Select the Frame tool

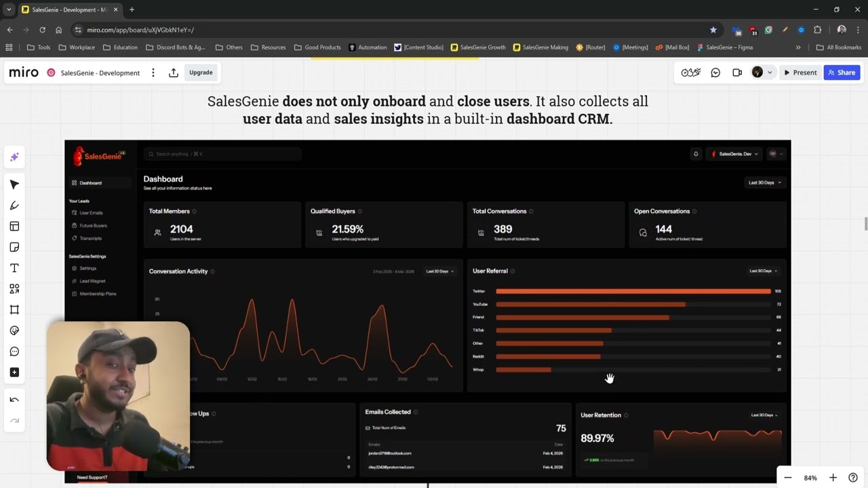14,310
